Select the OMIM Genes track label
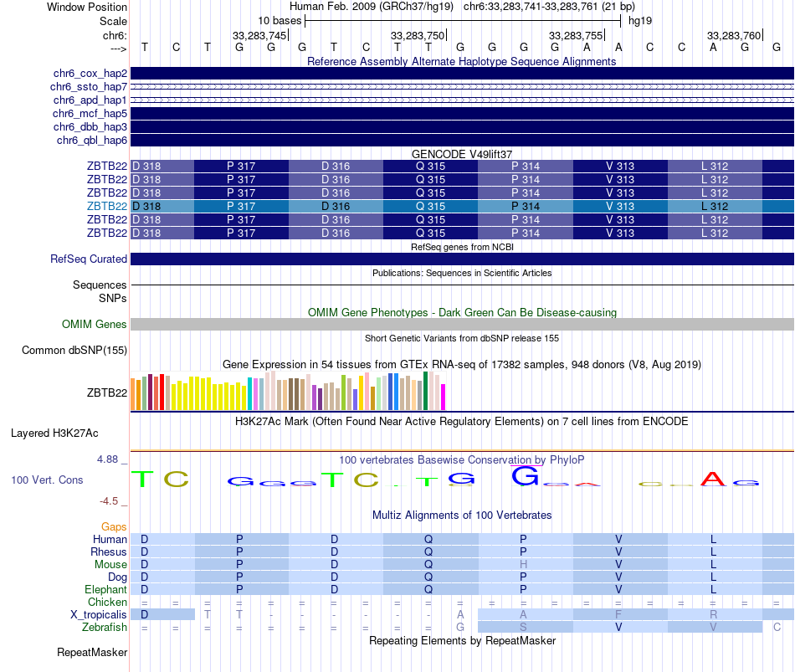 (x=95, y=324)
